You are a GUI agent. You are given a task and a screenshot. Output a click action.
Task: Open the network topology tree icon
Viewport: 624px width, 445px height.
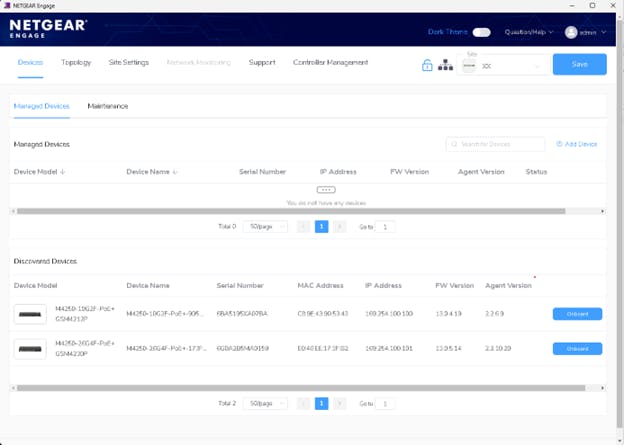[446, 66]
